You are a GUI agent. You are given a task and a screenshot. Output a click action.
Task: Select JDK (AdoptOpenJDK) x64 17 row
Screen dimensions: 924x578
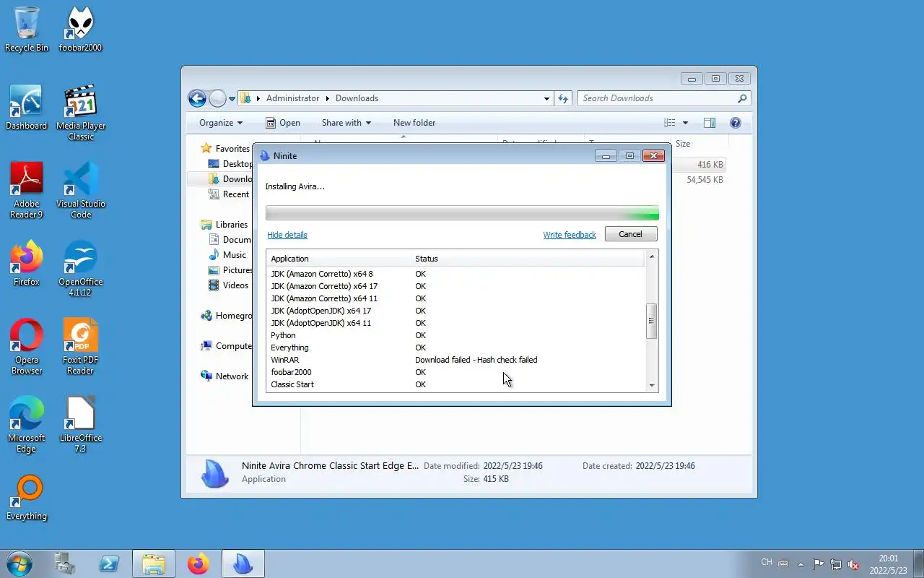pyautogui.click(x=456, y=311)
